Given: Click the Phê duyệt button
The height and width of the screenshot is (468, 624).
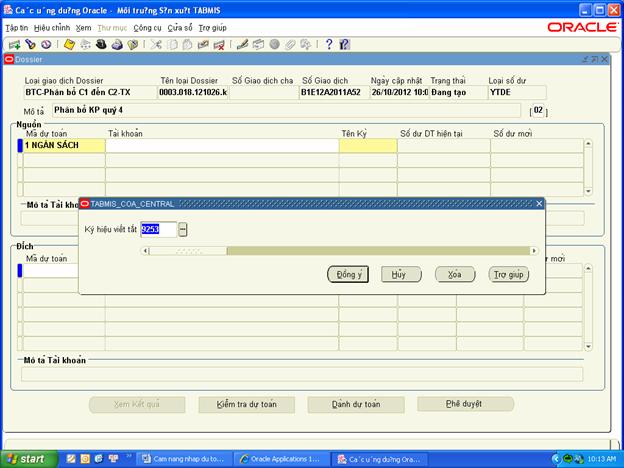Looking at the screenshot, I should point(465,404).
